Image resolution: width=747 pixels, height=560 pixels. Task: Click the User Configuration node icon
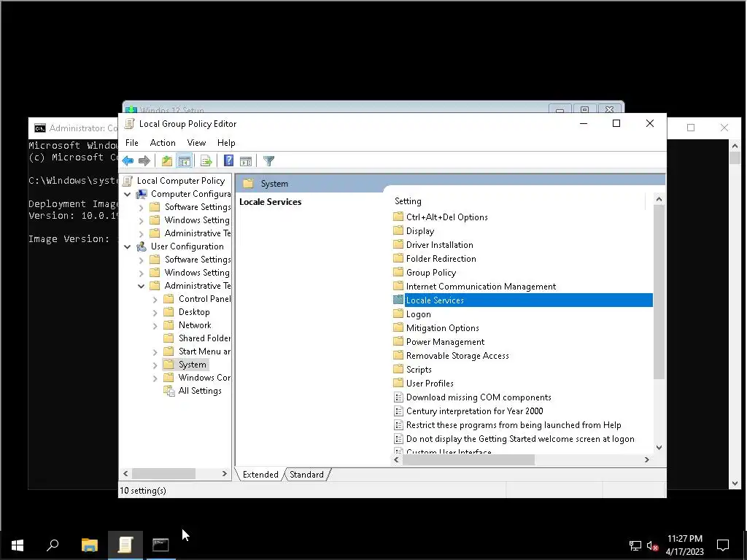[x=142, y=246]
